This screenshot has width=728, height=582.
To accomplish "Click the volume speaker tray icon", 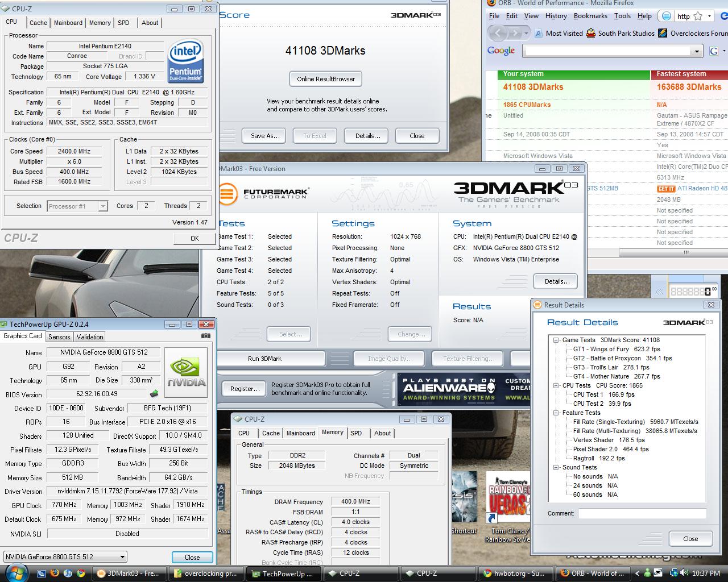I will tap(684, 573).
